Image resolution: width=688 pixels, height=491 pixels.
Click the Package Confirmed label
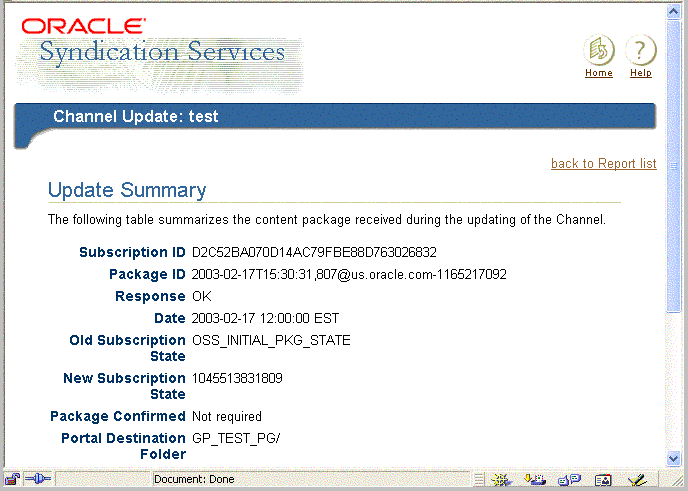[x=118, y=416]
